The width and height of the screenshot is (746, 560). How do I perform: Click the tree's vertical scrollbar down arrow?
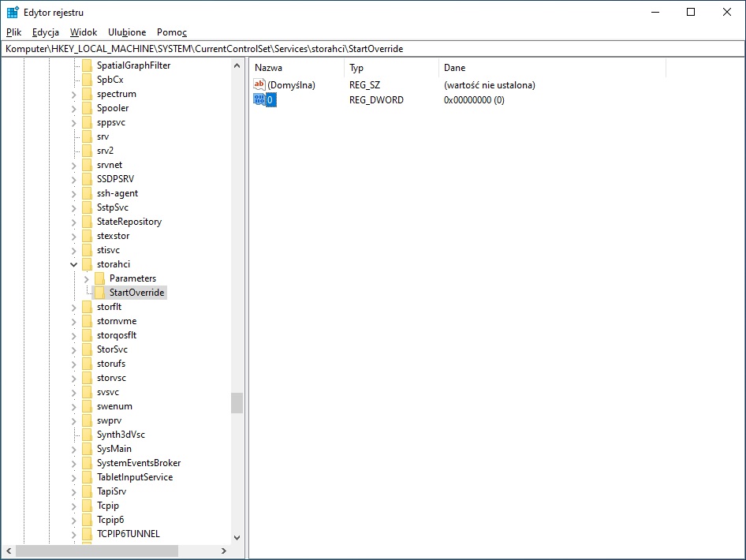[x=237, y=537]
